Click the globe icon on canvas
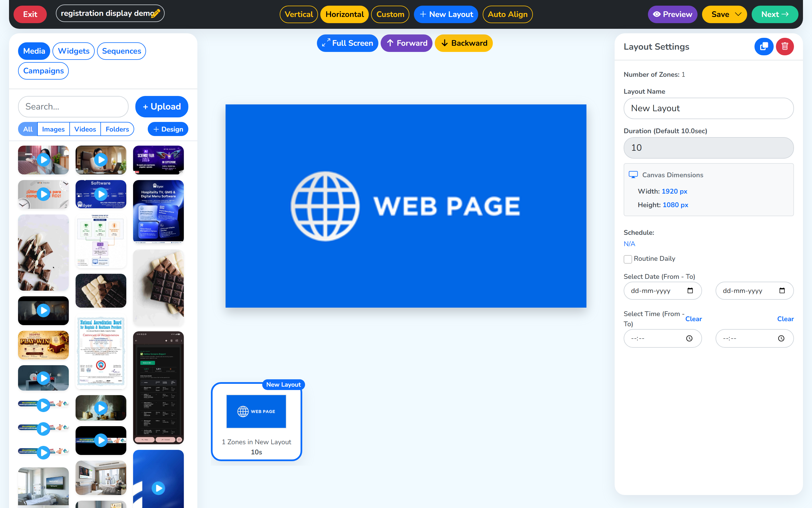This screenshot has height=508, width=812. (325, 206)
